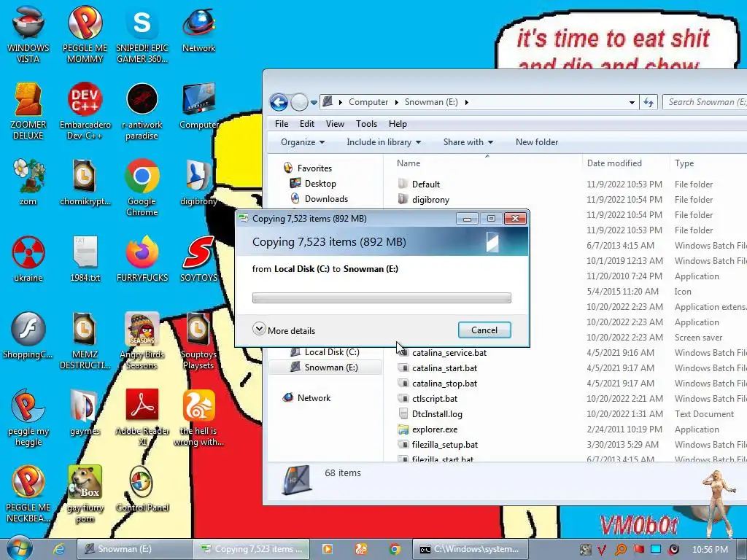Select the Embarcadero Dev-C++ icon
747x560 pixels.
(x=85, y=111)
